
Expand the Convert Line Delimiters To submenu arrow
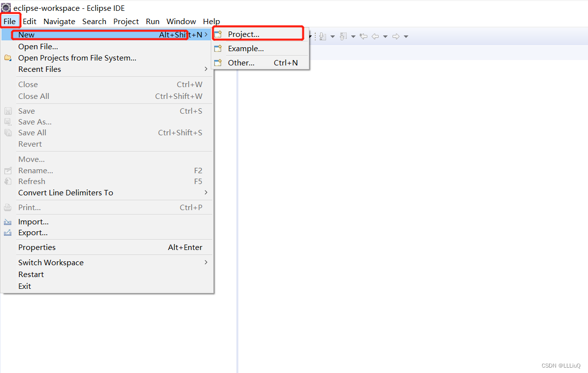206,192
